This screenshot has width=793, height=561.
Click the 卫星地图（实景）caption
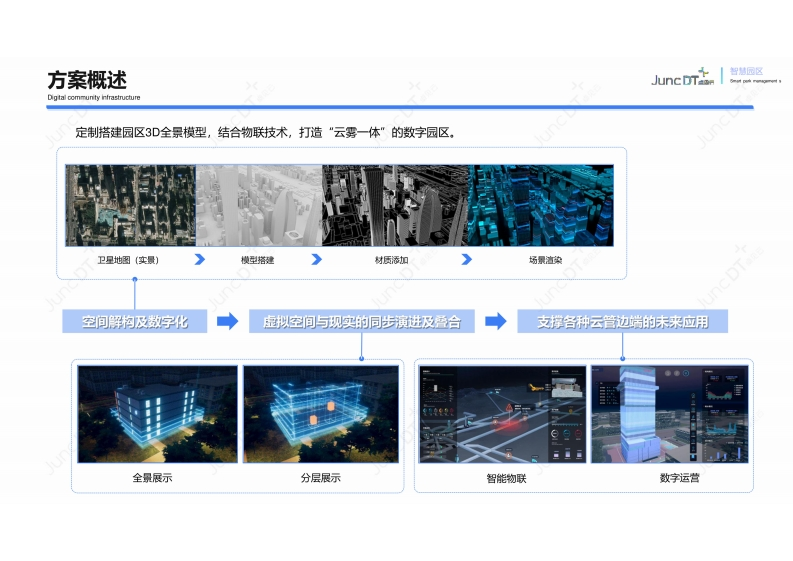[128, 260]
